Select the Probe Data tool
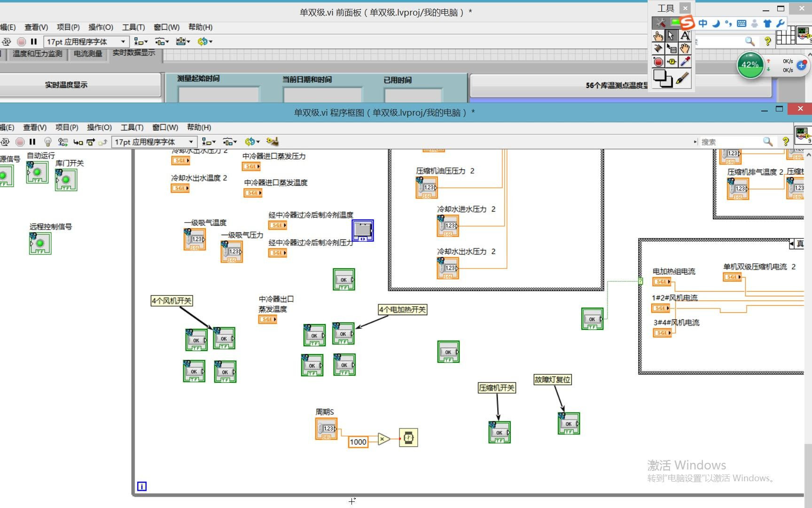This screenshot has width=812, height=508. 671,62
